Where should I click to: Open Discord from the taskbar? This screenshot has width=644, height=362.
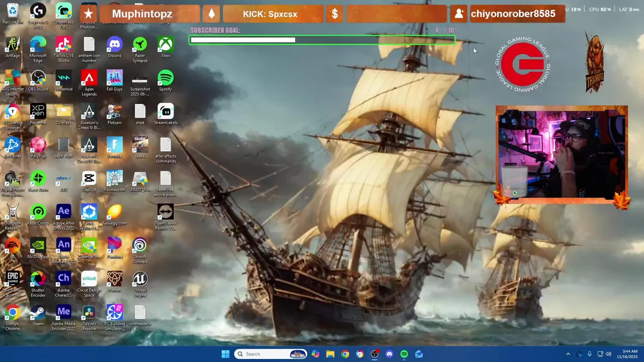(x=389, y=354)
